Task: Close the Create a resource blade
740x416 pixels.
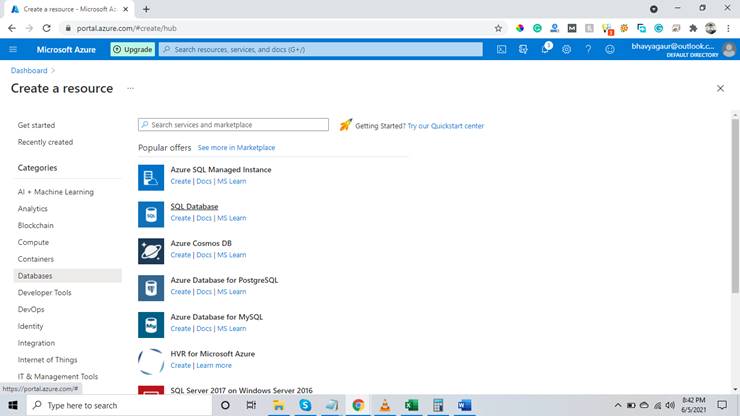Action: [720, 88]
